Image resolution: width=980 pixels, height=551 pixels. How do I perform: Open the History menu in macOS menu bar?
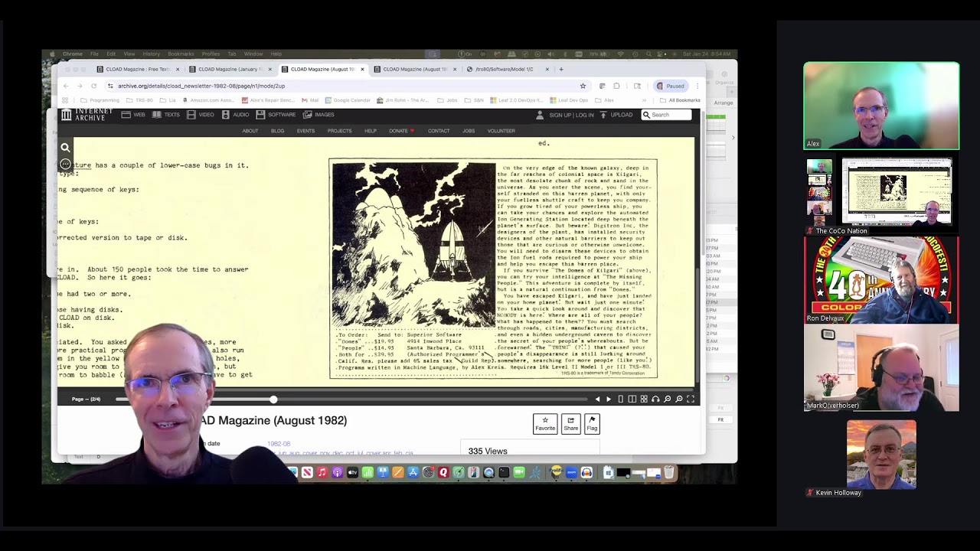point(151,54)
